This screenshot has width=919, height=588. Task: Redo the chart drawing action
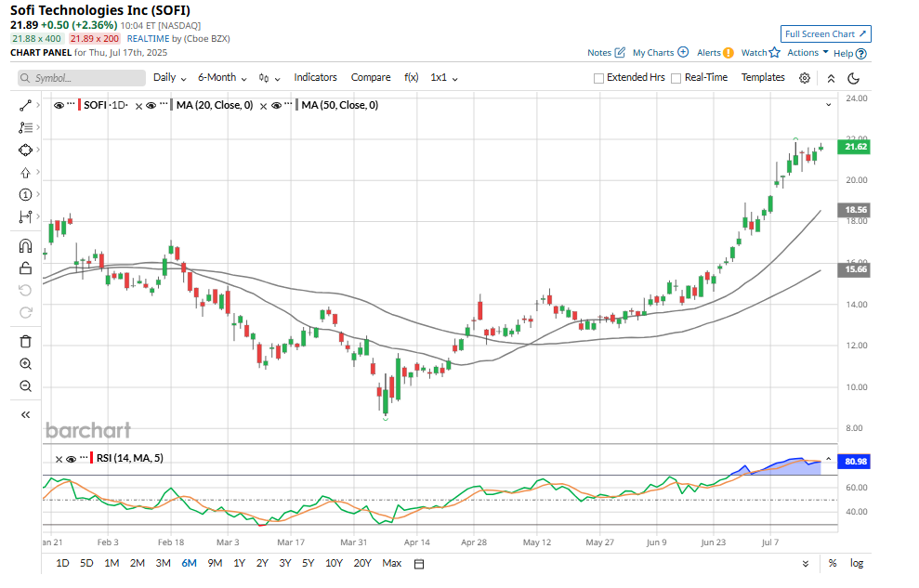[x=25, y=312]
